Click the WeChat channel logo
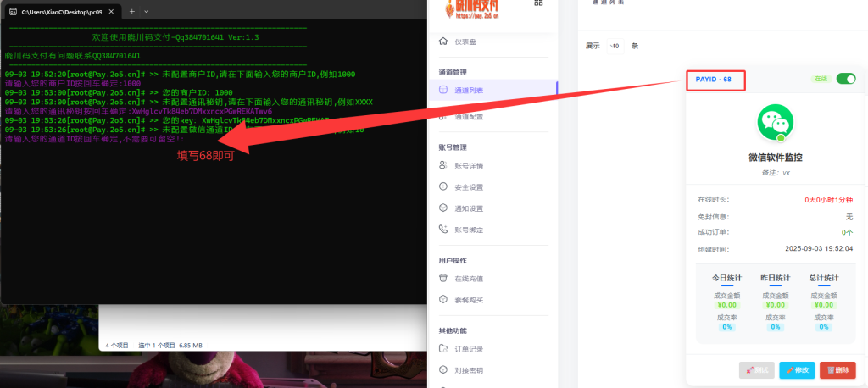 tap(775, 123)
